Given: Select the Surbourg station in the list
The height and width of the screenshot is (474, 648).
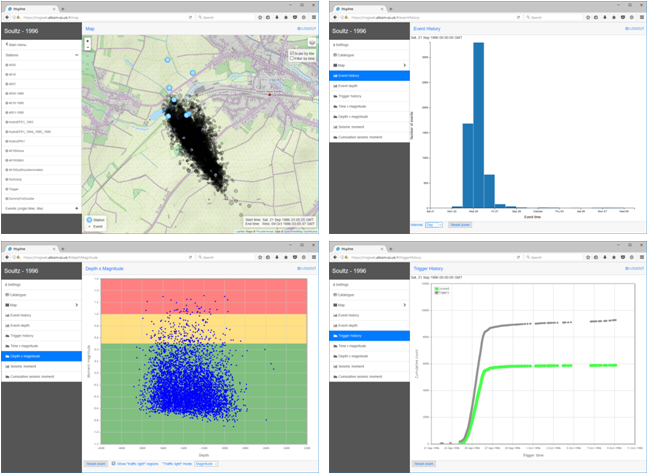Looking at the screenshot, I should coord(41,180).
